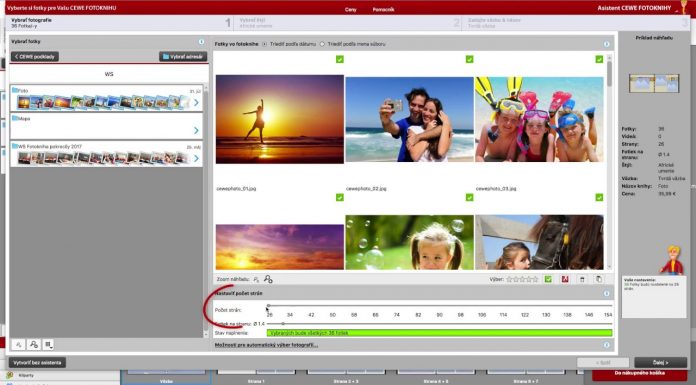Set the star rating filter next to Výber

pyautogui.click(x=522, y=279)
